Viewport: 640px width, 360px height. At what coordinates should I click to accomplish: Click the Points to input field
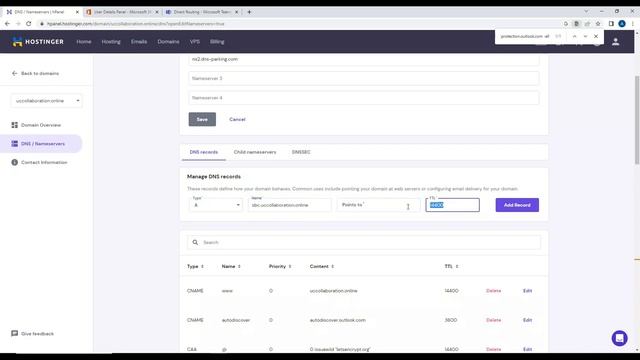point(378,205)
